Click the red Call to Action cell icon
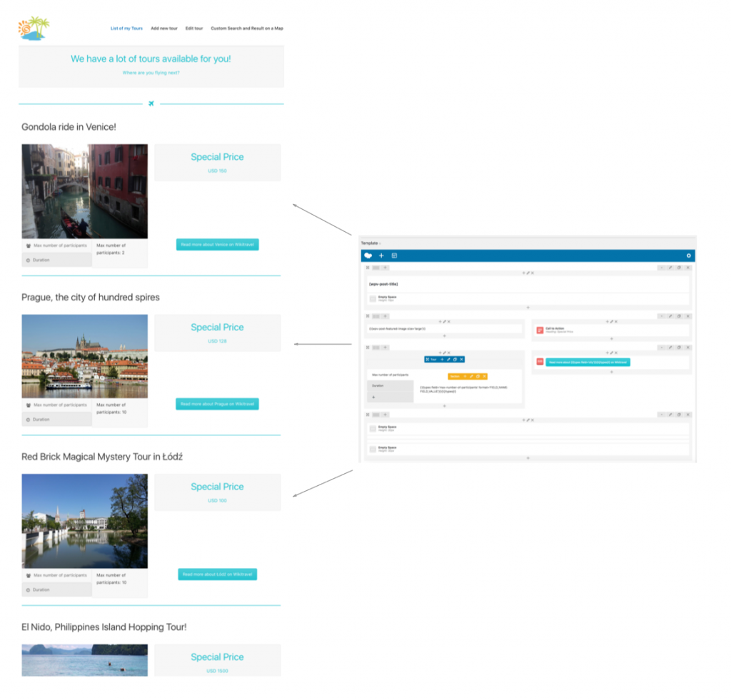Image resolution: width=731 pixels, height=700 pixels. click(540, 330)
